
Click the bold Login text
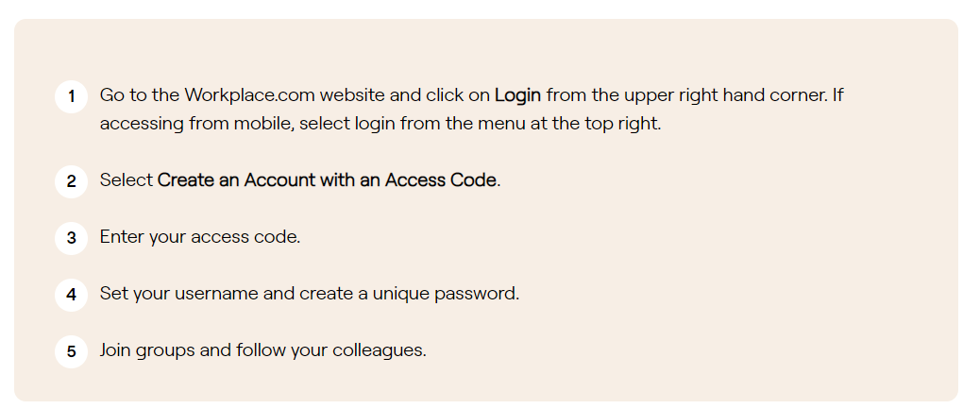click(517, 95)
